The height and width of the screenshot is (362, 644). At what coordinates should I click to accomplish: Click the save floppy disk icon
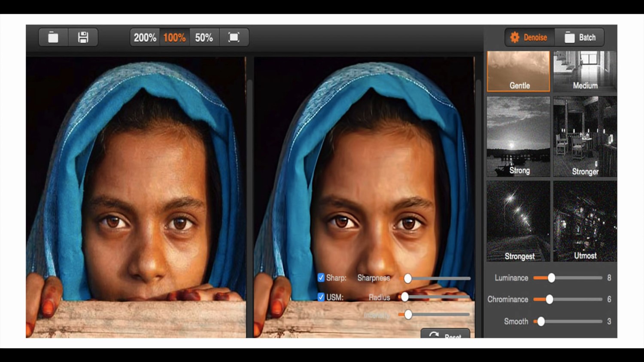pyautogui.click(x=83, y=37)
